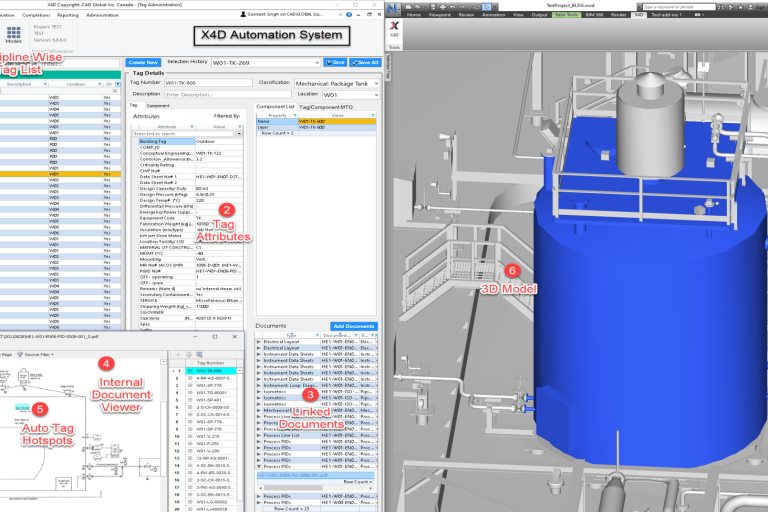Image resolution: width=768 pixels, height=512 pixels.
Task: Collapse the X4D ribbon with the up chevron
Action: pyautogui.click(x=340, y=15)
